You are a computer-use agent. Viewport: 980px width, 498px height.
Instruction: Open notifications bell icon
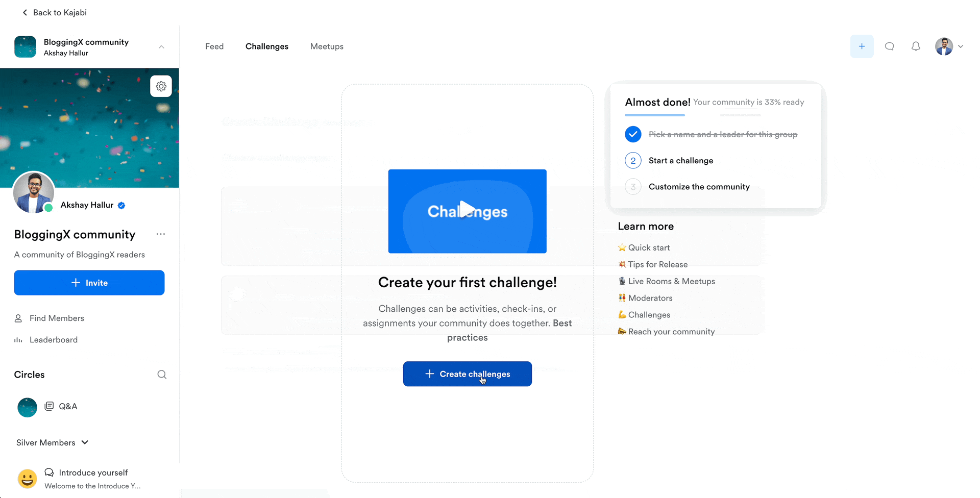(x=916, y=46)
